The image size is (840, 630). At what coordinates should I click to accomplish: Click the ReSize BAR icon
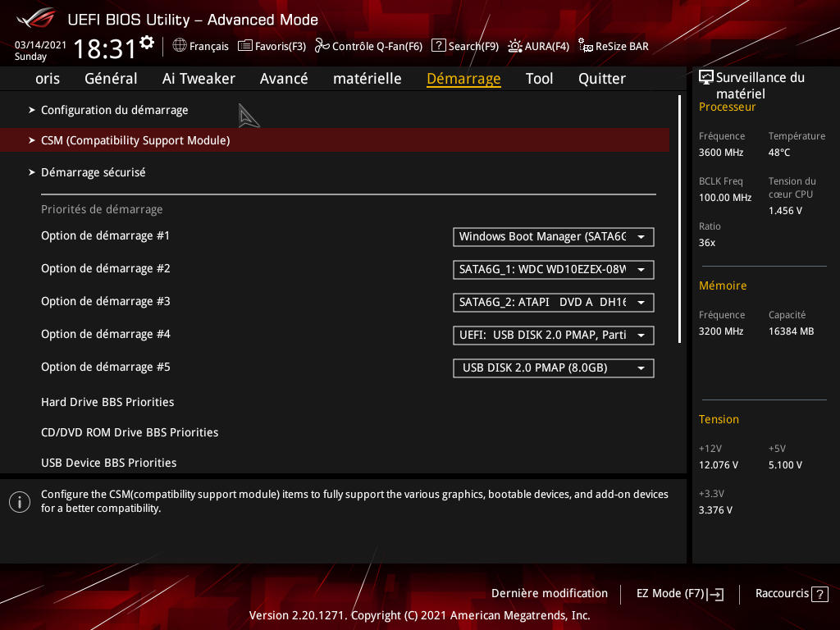[x=586, y=46]
